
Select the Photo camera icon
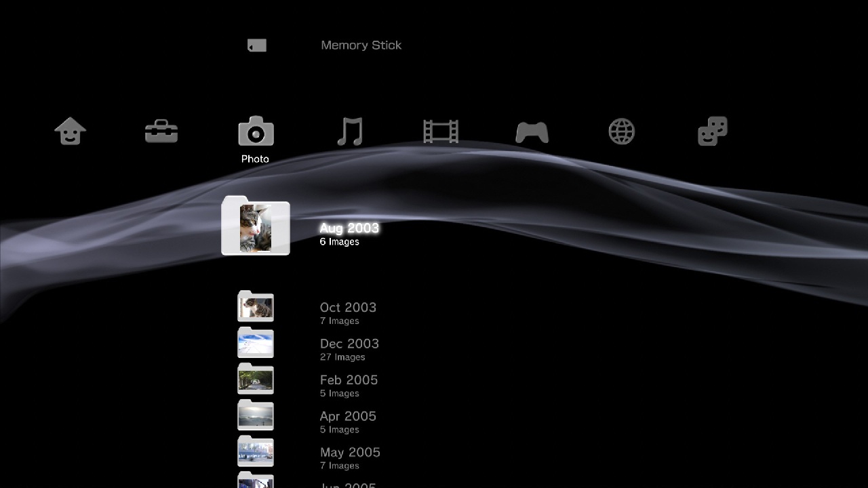(256, 131)
